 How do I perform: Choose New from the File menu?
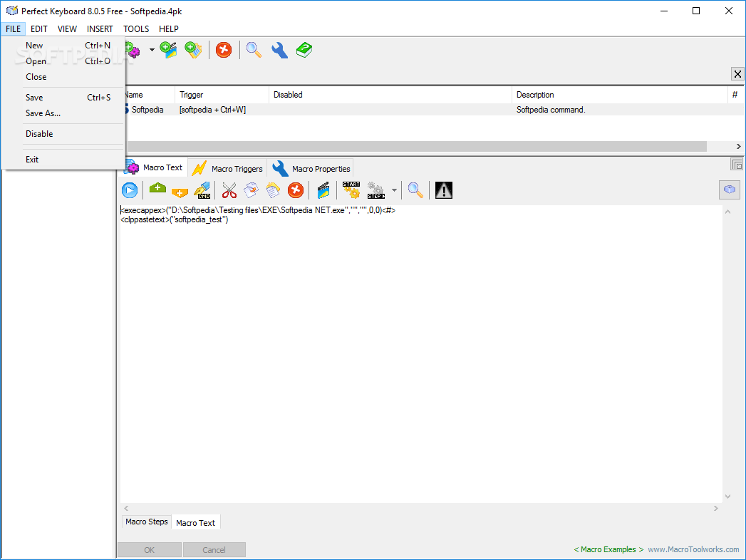point(63,45)
